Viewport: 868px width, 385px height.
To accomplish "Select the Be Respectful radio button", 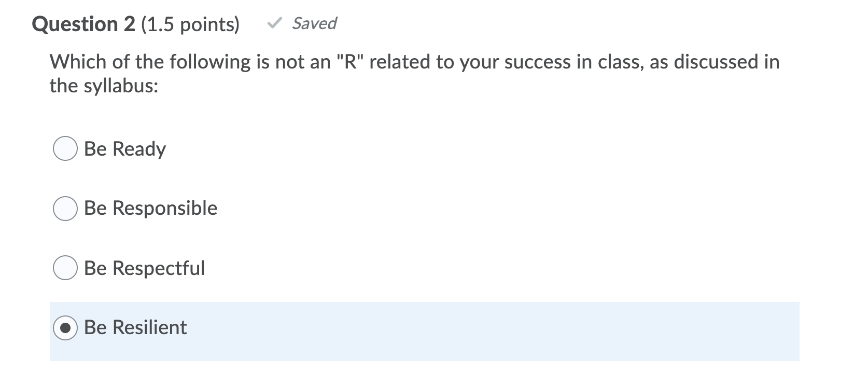I will [65, 269].
